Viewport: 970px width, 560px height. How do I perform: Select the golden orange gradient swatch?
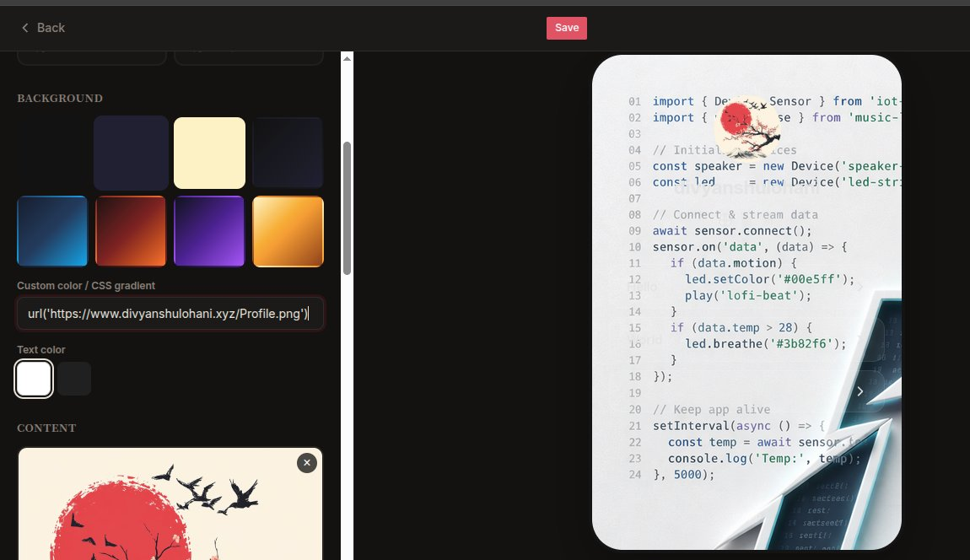pos(288,231)
